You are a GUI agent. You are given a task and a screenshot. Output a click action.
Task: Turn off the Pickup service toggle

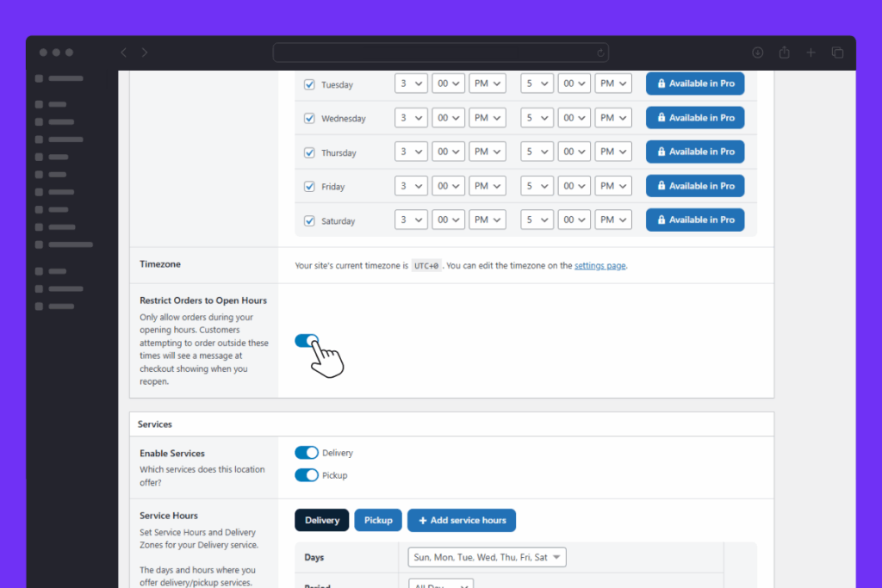307,475
